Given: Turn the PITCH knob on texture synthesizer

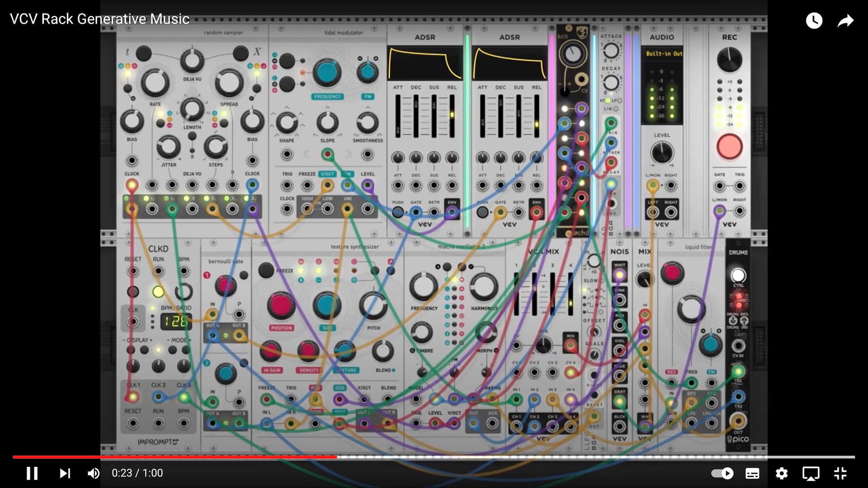Looking at the screenshot, I should (373, 306).
